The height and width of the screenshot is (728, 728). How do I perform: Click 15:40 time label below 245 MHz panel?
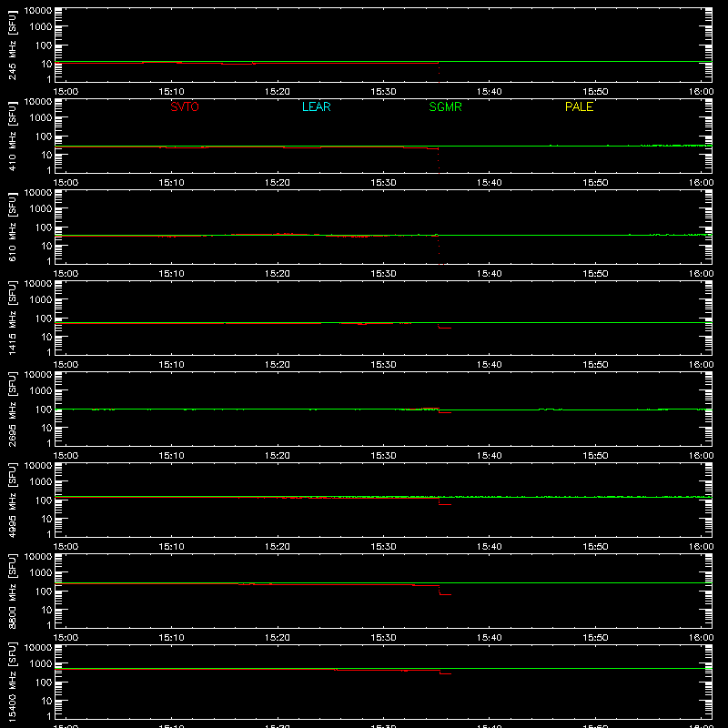pos(489,92)
